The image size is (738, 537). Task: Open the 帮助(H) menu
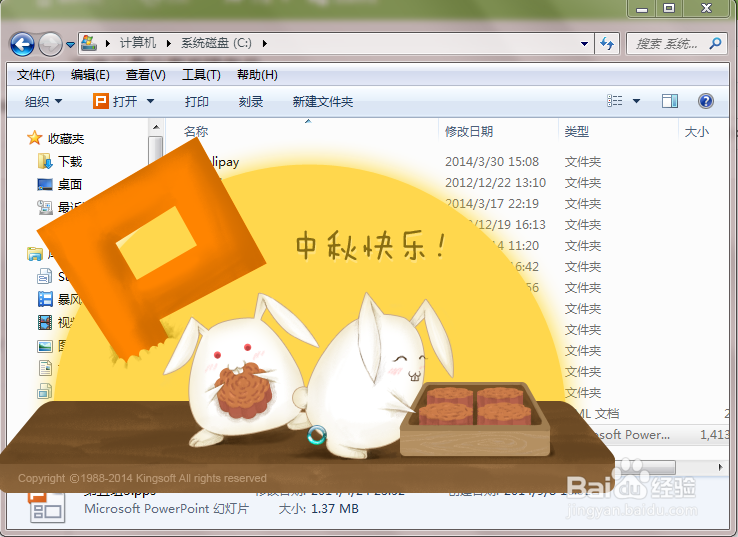[x=257, y=75]
